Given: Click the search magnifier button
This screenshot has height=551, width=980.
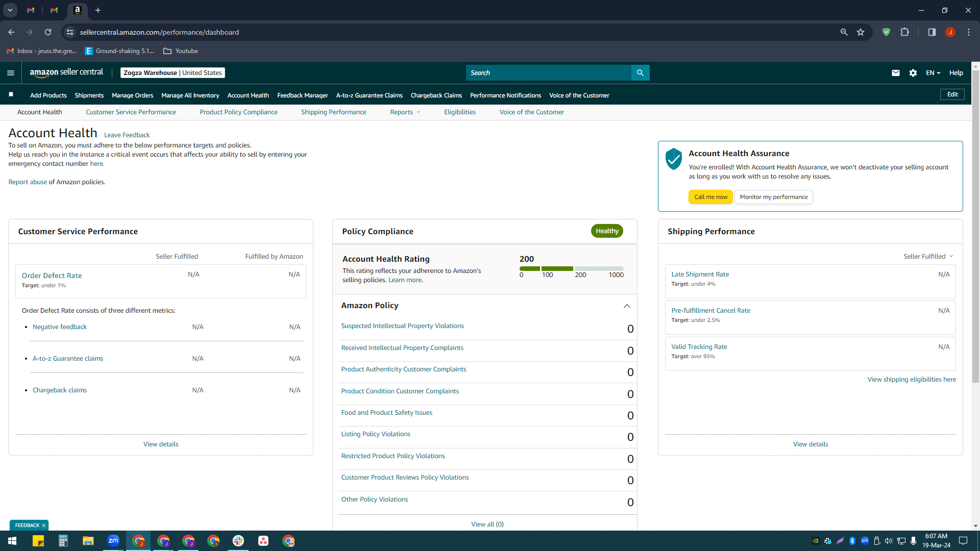Looking at the screenshot, I should (x=640, y=73).
